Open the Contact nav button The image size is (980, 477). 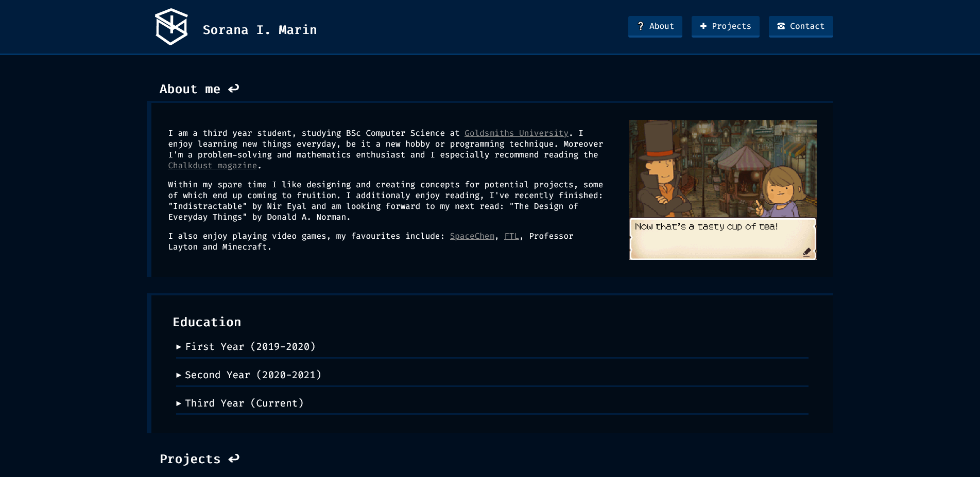(801, 26)
